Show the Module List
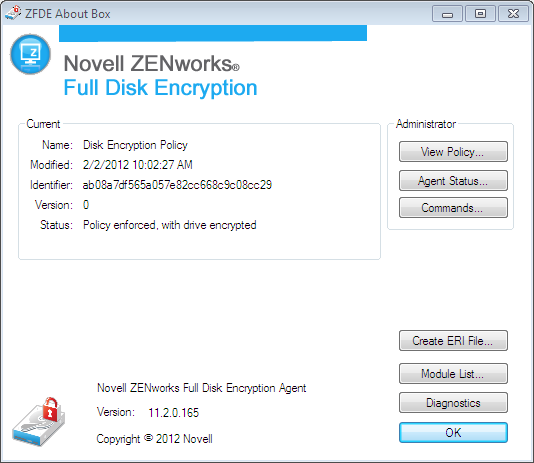The image size is (534, 463). pyautogui.click(x=453, y=373)
